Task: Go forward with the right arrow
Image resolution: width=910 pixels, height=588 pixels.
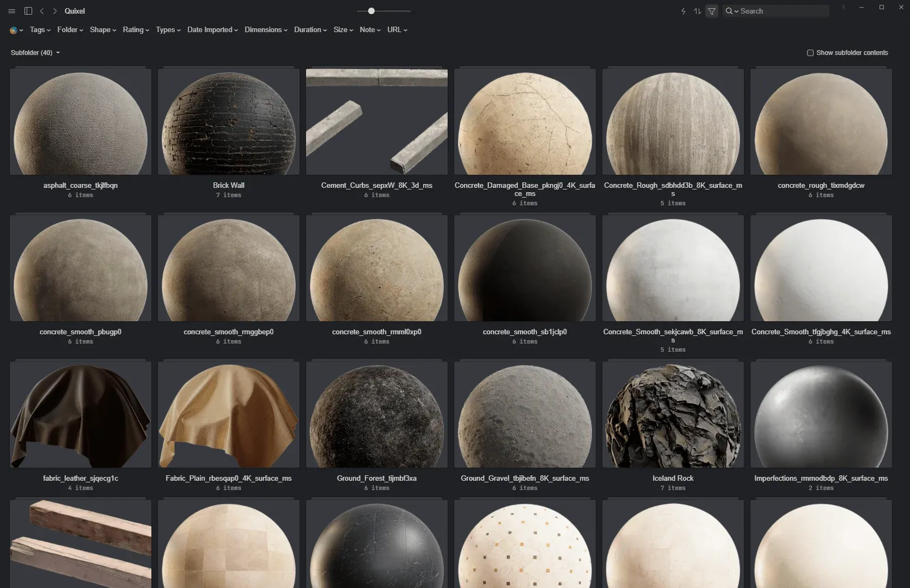Action: (x=54, y=11)
